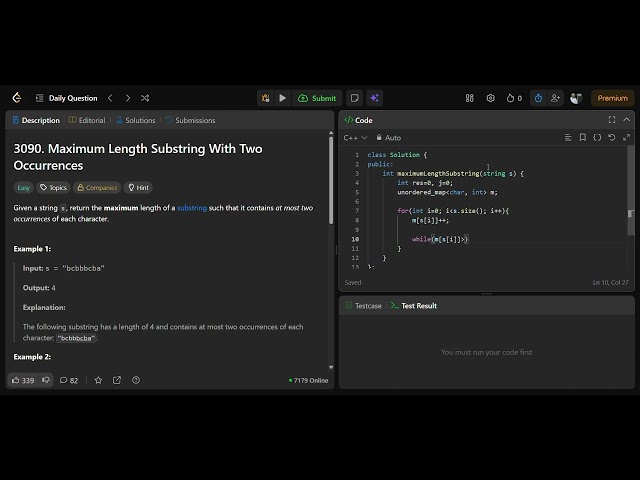The height and width of the screenshot is (480, 640).
Task: Click the Auto lock setting
Action: tap(389, 138)
